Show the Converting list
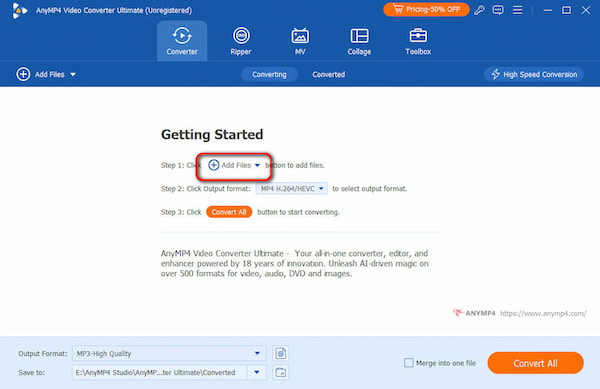Image resolution: width=600 pixels, height=389 pixels. (269, 74)
